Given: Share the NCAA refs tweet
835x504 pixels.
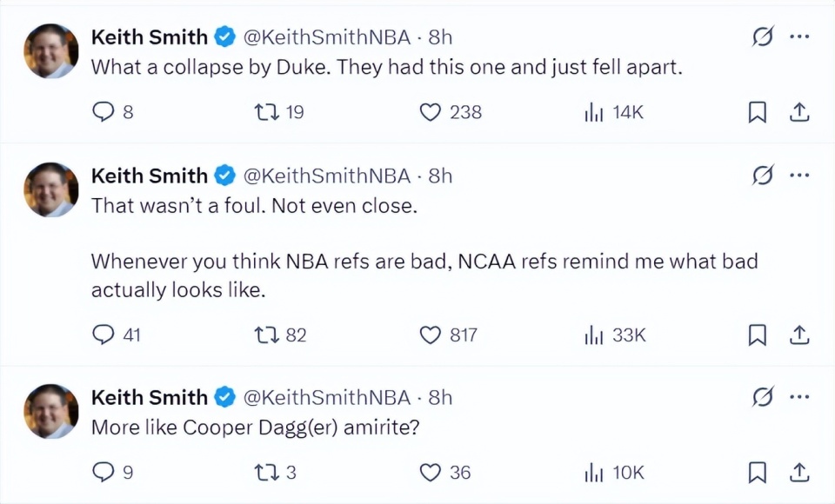Looking at the screenshot, I should coord(799,335).
